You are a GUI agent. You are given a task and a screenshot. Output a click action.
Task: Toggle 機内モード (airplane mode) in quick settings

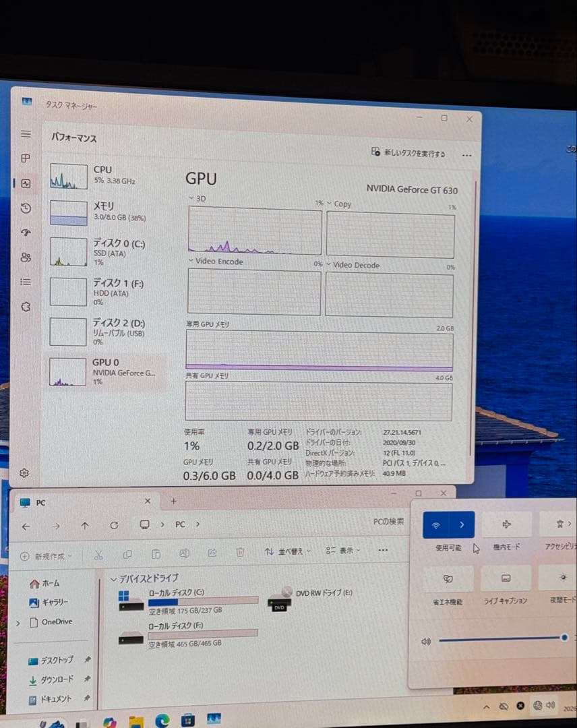pos(506,524)
